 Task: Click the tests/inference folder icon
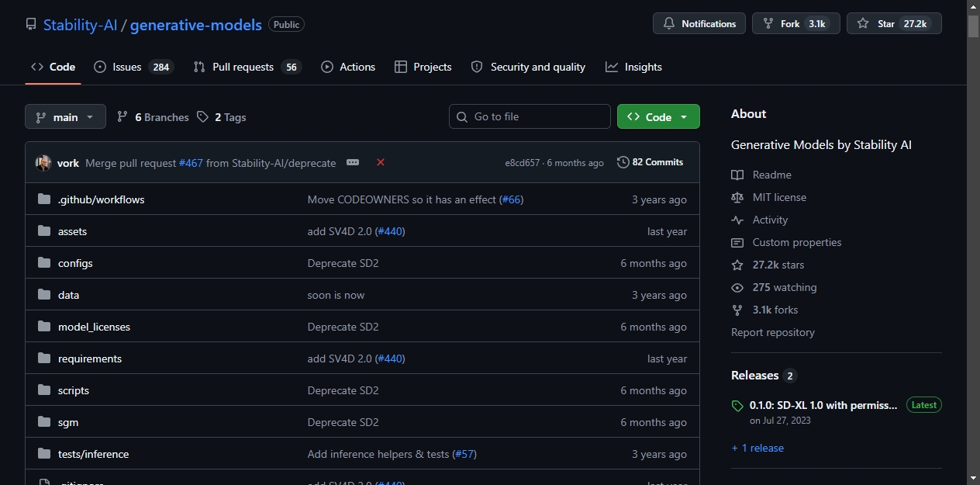click(x=44, y=454)
